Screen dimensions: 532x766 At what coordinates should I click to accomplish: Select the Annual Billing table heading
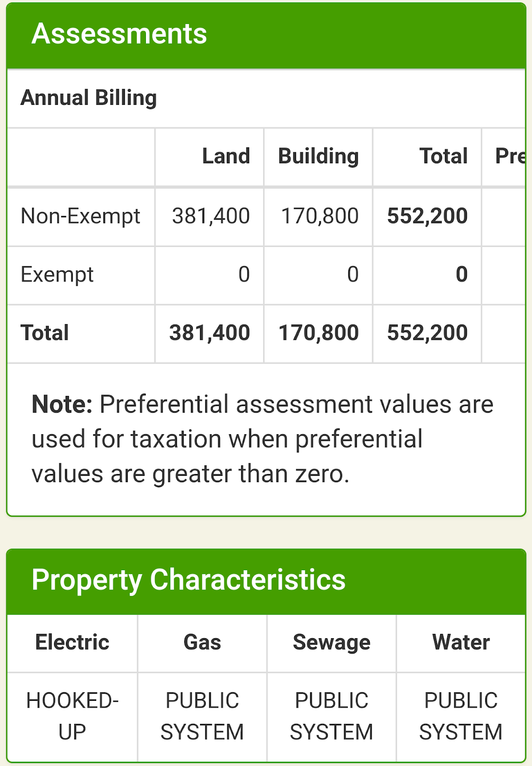click(89, 98)
